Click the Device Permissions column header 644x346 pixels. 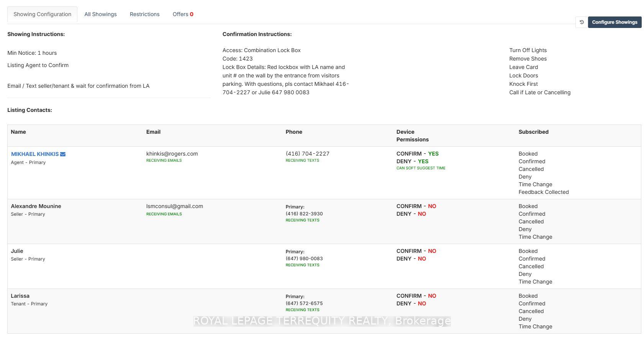point(412,136)
